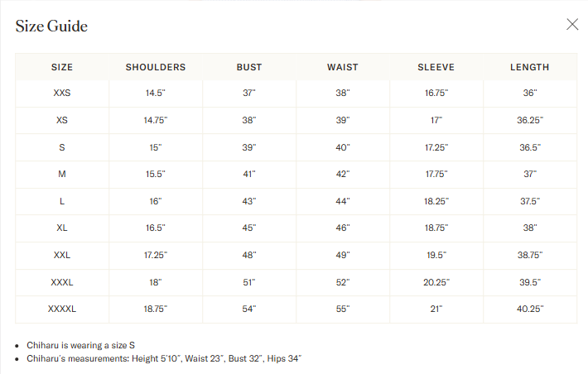Click the XXXXL size row label
The height and width of the screenshot is (374, 588).
click(x=62, y=309)
